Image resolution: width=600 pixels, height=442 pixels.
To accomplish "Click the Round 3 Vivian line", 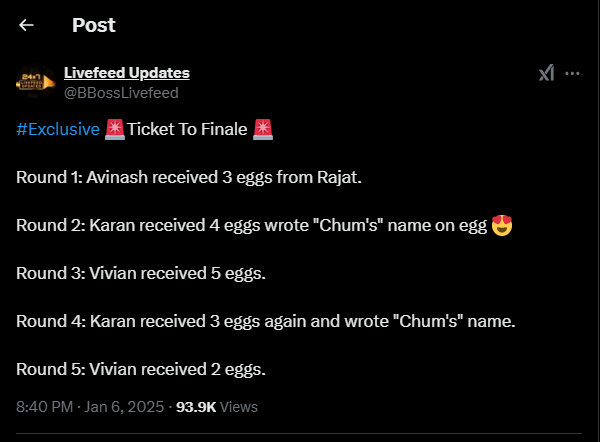I will point(141,274).
